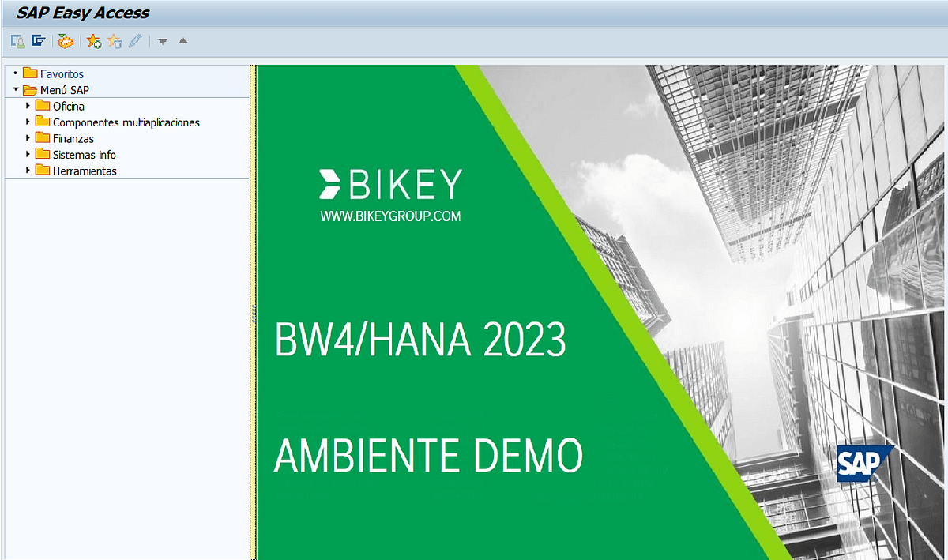
Task: Expand the Componentes multiaplicaciones node arrow
Action: tap(28, 122)
